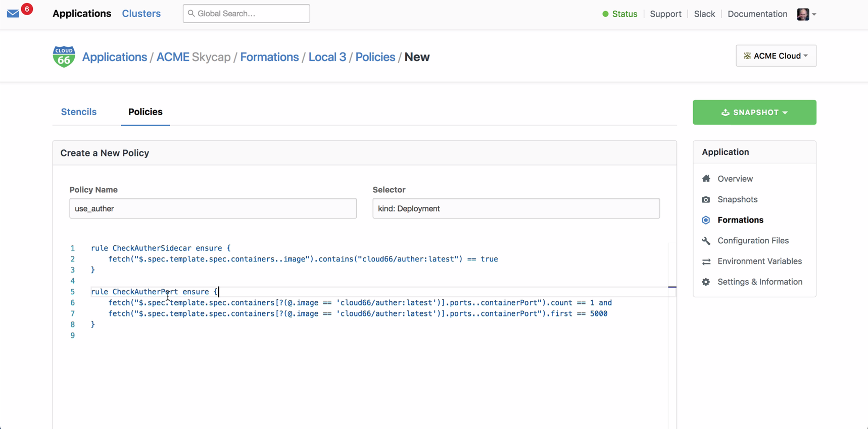This screenshot has width=868, height=429.
Task: Open Formations in the Application sidebar
Action: tap(740, 220)
